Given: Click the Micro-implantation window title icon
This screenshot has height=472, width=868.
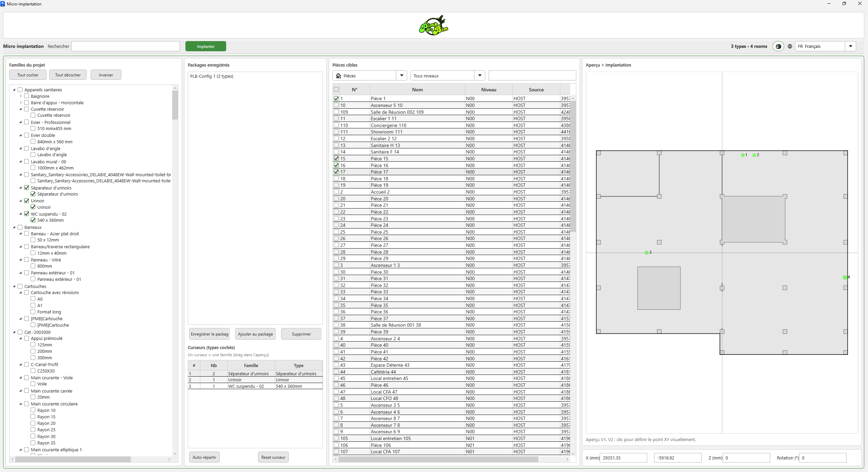Looking at the screenshot, I should pos(3,4).
